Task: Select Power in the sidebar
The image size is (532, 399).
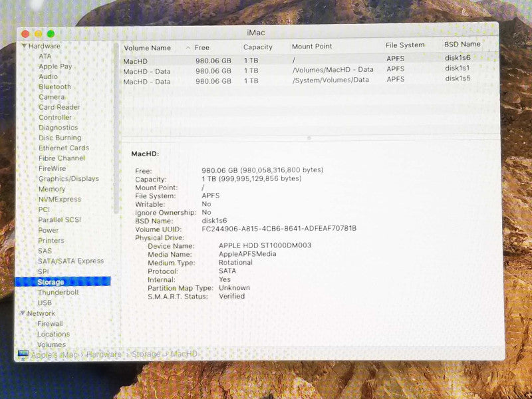Action: tap(48, 230)
